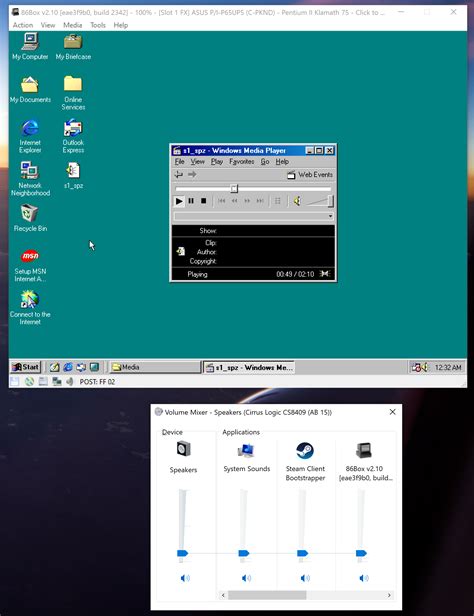Click Volume Mixer scrollbar left arrow
This screenshot has width=474, height=616.
(x=223, y=595)
